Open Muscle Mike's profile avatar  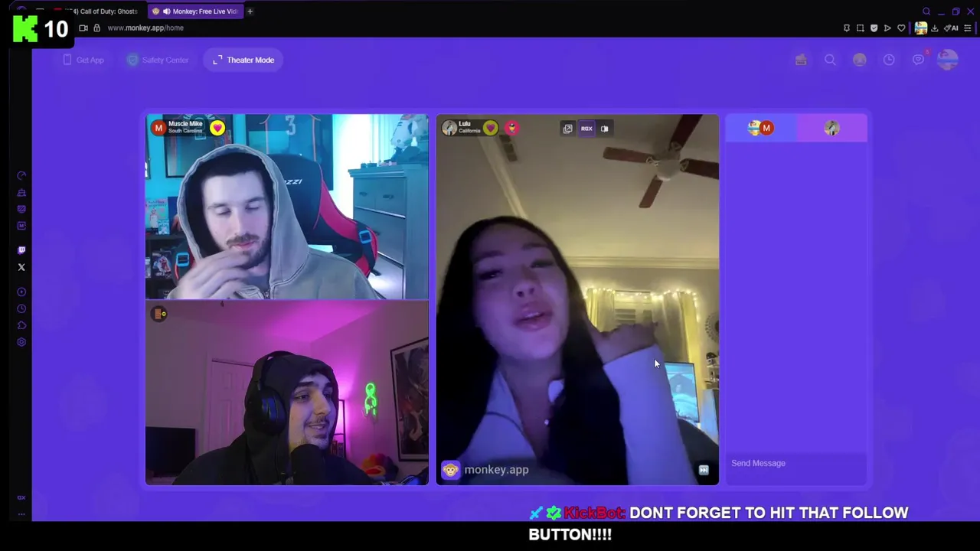point(158,128)
